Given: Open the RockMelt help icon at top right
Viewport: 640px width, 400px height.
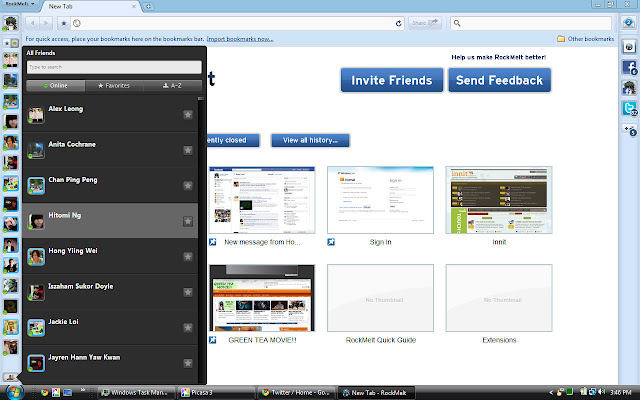Looking at the screenshot, I should (x=629, y=22).
